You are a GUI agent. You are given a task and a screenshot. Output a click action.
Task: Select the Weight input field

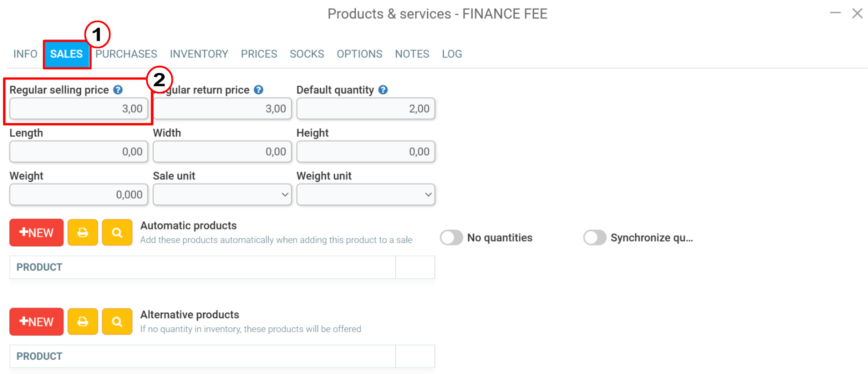point(79,195)
